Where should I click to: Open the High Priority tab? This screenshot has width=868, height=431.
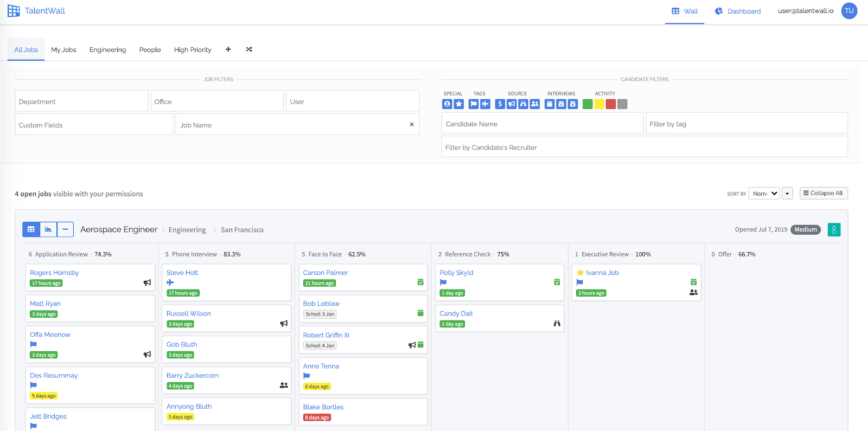pos(193,50)
